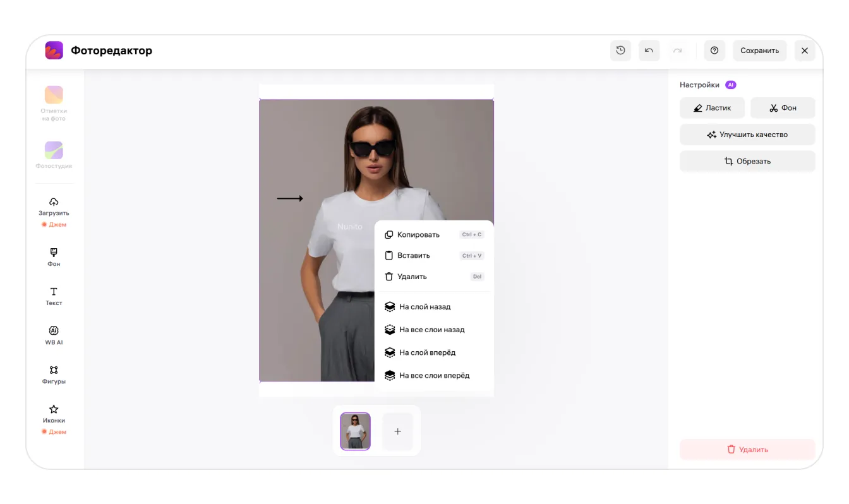Click the redo arrow icon
This screenshot has height=504, width=849.
click(x=677, y=51)
